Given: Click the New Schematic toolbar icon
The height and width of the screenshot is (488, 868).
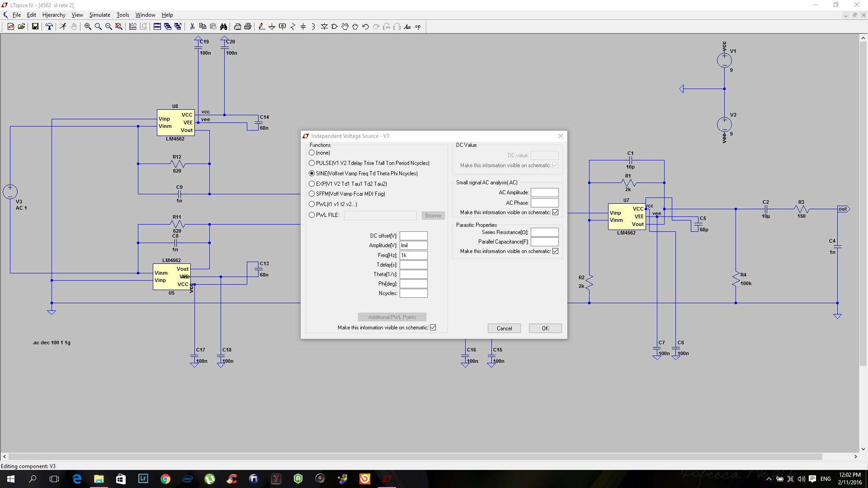Looking at the screenshot, I should pos(10,27).
